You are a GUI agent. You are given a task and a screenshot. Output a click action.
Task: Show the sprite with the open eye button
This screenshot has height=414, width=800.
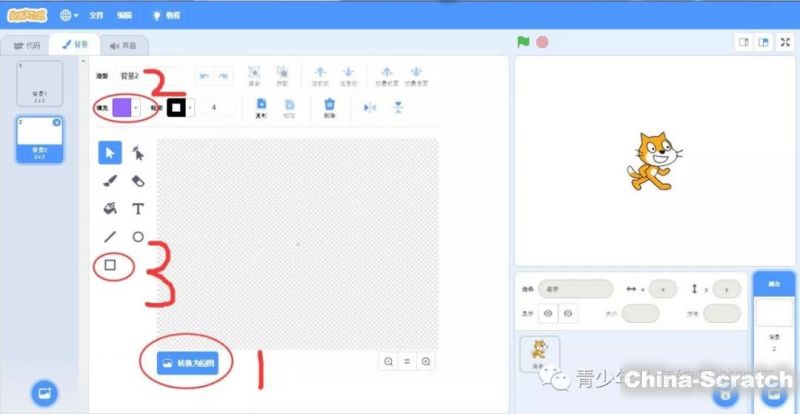[x=547, y=313]
